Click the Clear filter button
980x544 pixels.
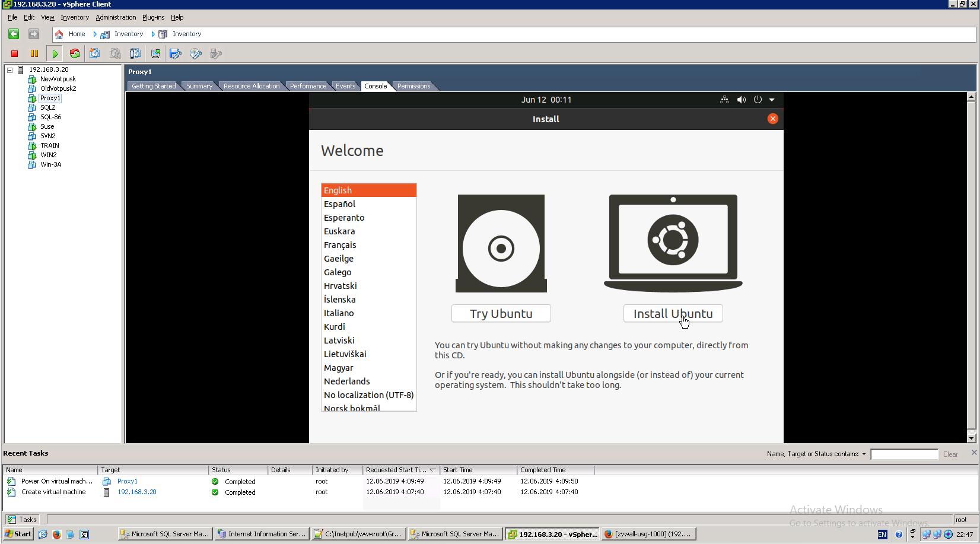click(950, 454)
